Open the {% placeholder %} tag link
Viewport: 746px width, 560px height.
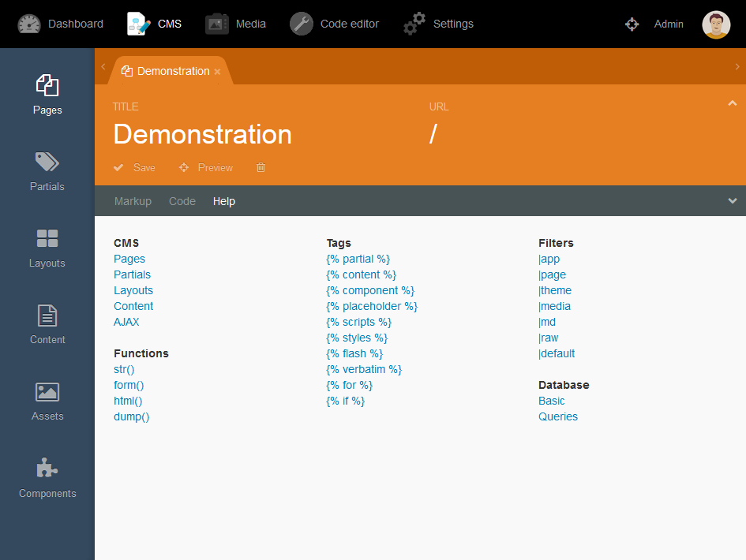pos(372,306)
